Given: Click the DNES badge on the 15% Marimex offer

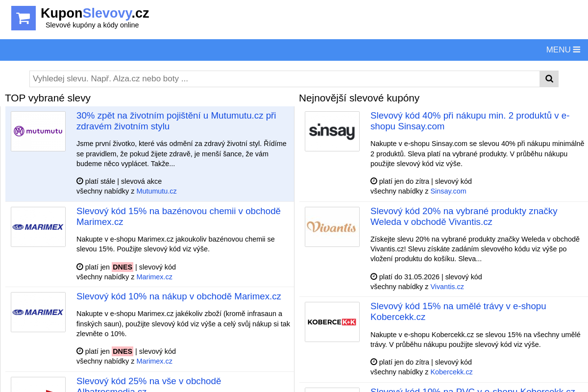Looking at the screenshot, I should pos(122,267).
